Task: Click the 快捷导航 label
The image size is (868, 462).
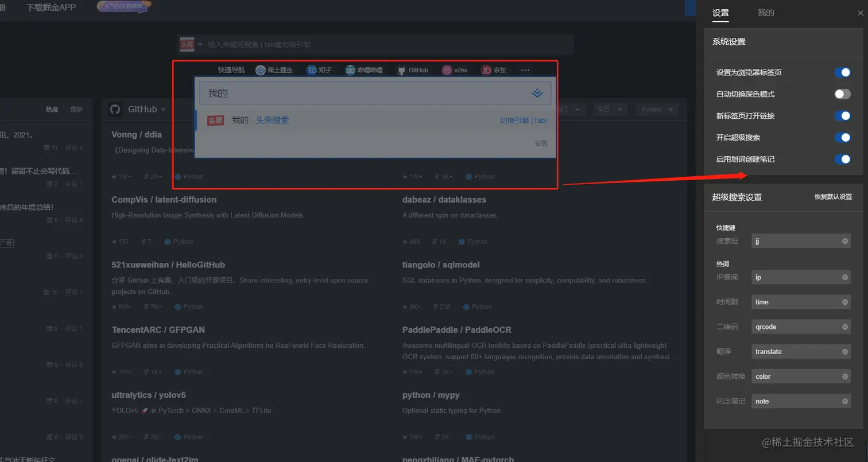Action: [x=231, y=70]
